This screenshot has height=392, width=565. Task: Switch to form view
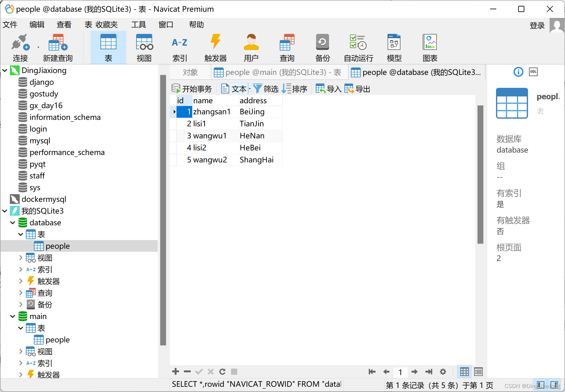(x=478, y=372)
